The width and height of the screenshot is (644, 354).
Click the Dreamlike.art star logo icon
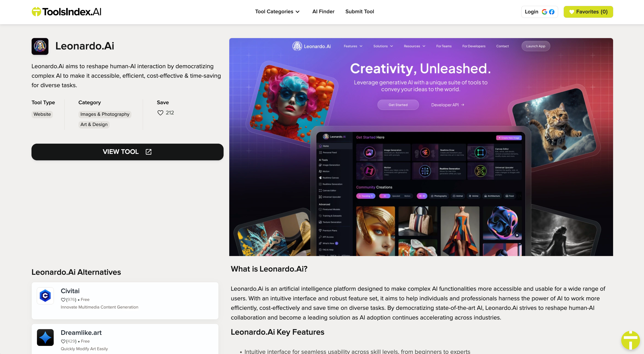coord(45,337)
